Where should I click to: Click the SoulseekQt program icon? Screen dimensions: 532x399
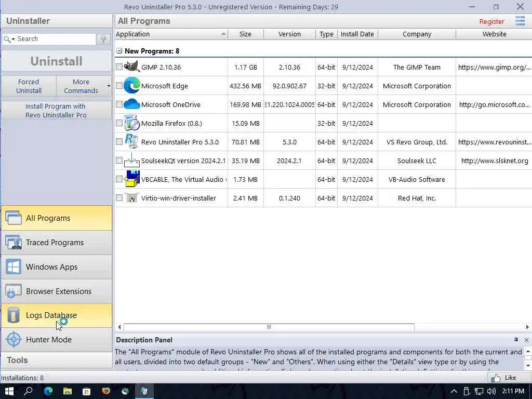[131, 160]
